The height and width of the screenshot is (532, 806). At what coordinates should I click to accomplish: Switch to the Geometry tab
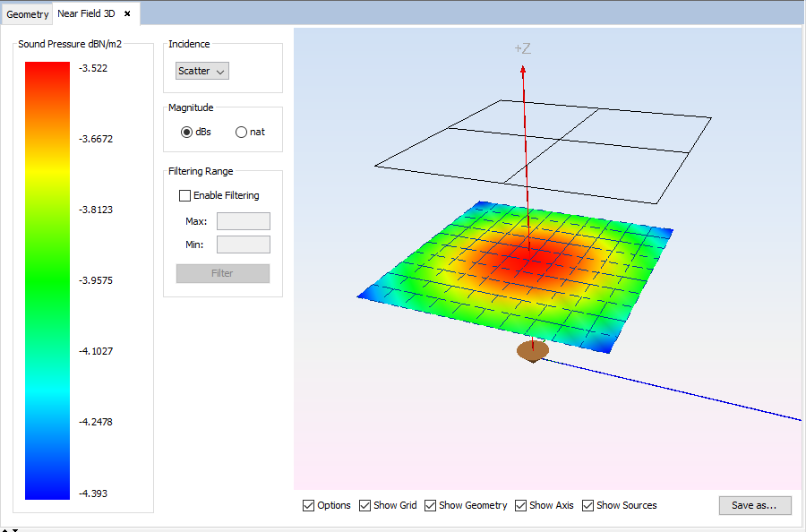(x=26, y=14)
